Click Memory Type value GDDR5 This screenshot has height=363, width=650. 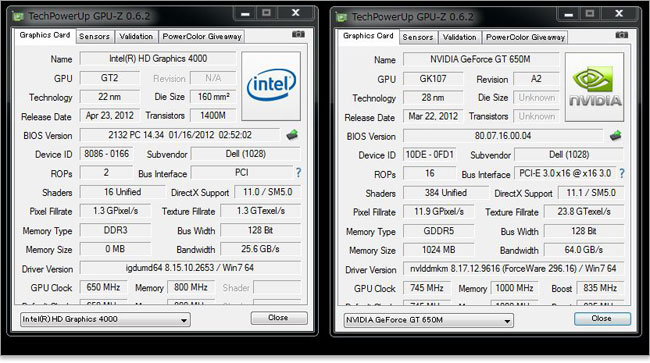click(439, 231)
